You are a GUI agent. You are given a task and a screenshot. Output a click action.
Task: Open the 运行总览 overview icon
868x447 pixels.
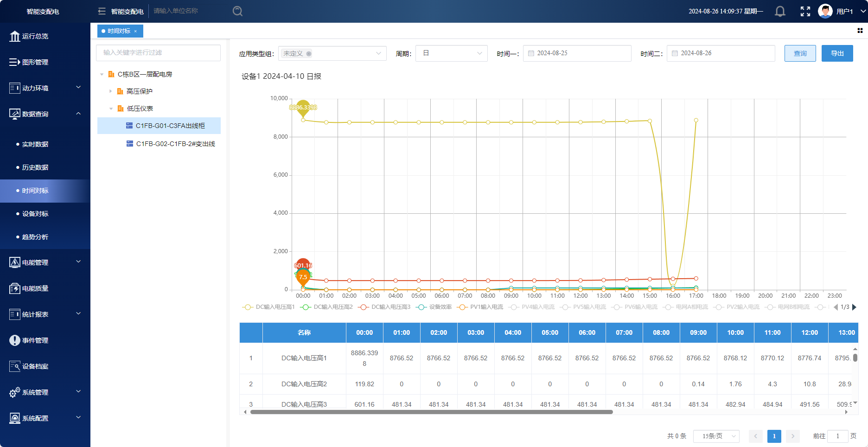(x=15, y=36)
